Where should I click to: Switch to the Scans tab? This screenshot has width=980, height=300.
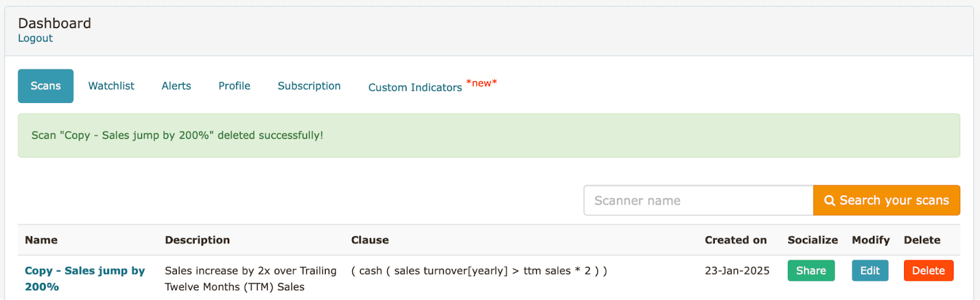point(45,86)
